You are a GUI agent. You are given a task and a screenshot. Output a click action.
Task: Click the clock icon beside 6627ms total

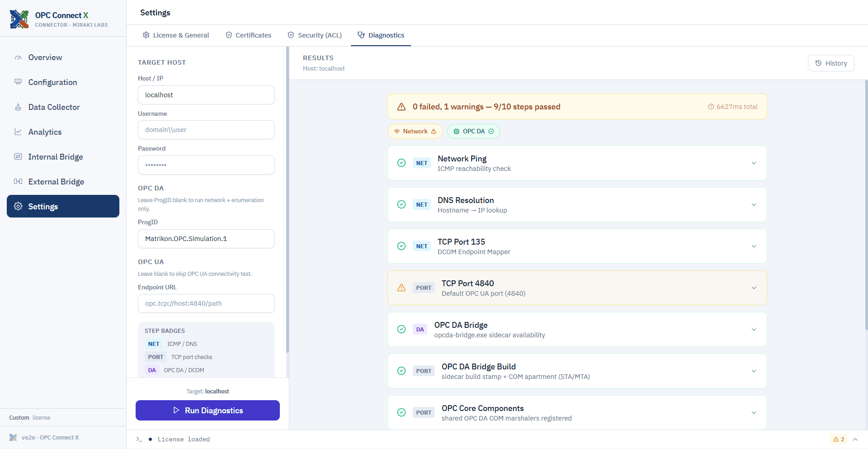click(x=711, y=107)
